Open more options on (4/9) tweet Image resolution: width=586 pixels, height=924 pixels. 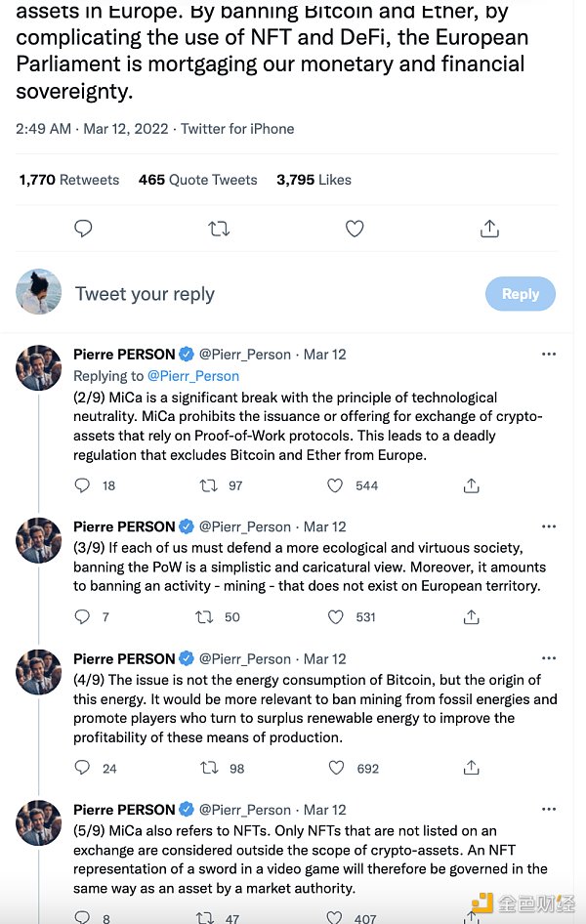coord(549,658)
